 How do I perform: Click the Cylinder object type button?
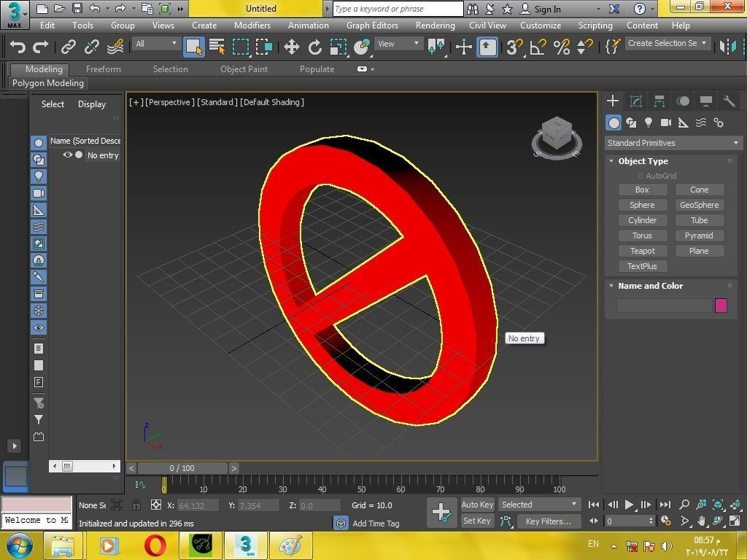click(642, 220)
